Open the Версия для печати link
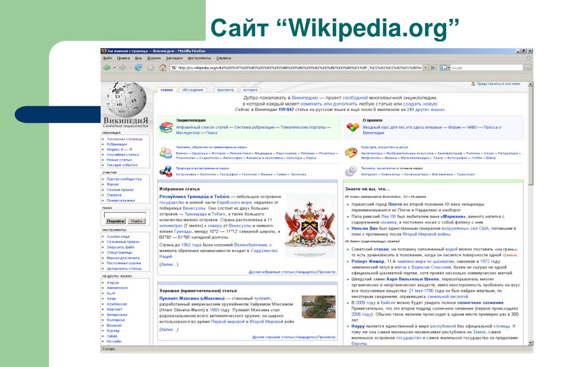This screenshot has height=367, width=588. click(123, 258)
